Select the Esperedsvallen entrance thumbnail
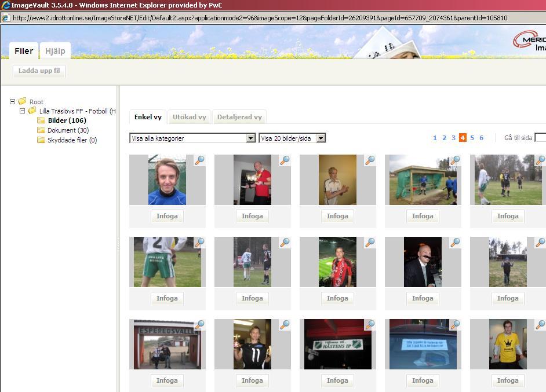Image resolution: width=546 pixels, height=392 pixels. pyautogui.click(x=167, y=345)
